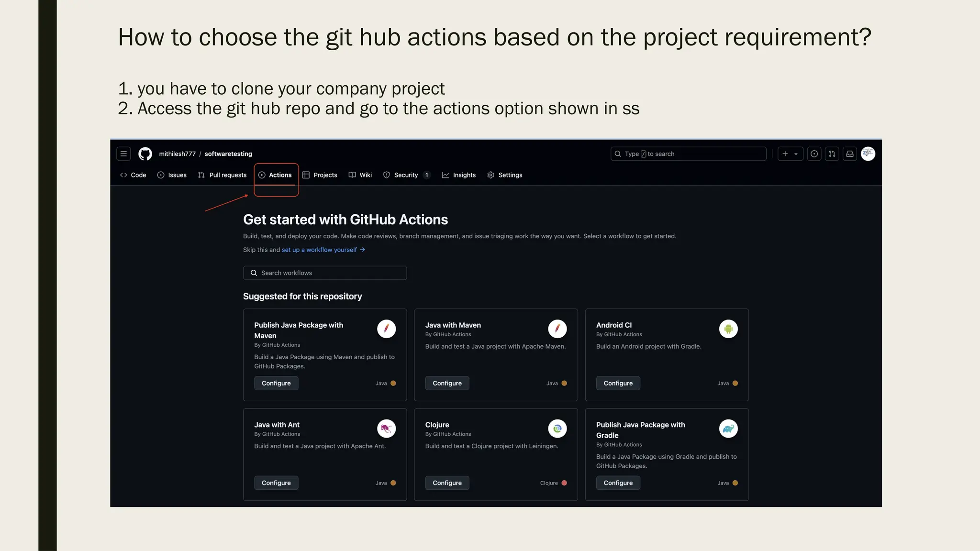Open the mithilesh777 owner link

click(x=177, y=154)
